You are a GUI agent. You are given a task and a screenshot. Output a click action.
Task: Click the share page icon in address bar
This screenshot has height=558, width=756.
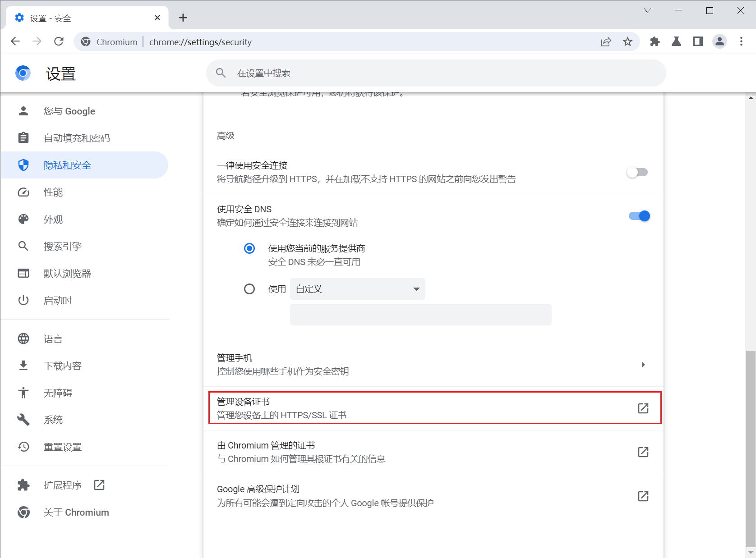[x=606, y=42]
